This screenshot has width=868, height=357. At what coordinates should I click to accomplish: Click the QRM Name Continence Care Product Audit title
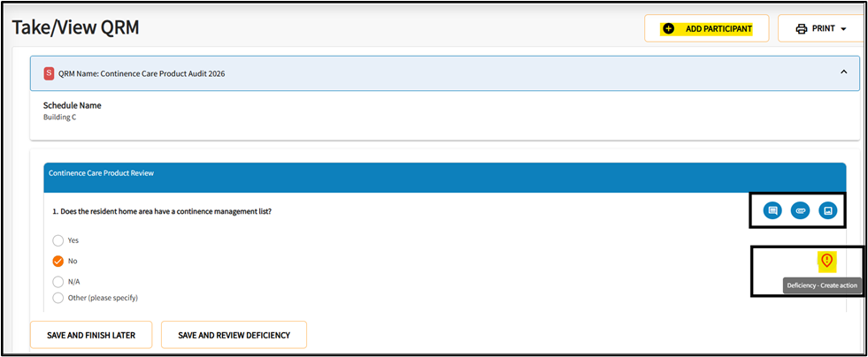click(142, 73)
